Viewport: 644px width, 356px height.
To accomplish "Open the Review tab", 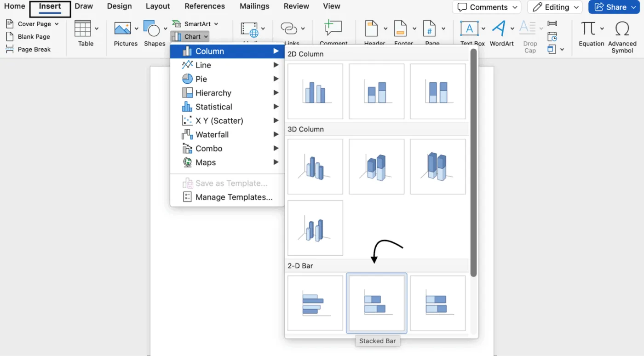I will (296, 6).
